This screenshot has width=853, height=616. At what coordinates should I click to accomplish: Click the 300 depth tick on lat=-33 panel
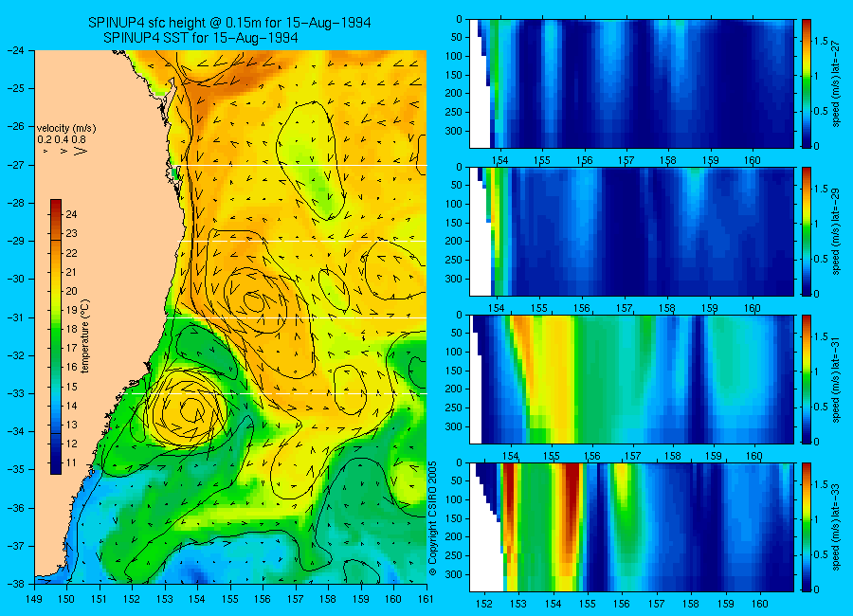pyautogui.click(x=454, y=574)
